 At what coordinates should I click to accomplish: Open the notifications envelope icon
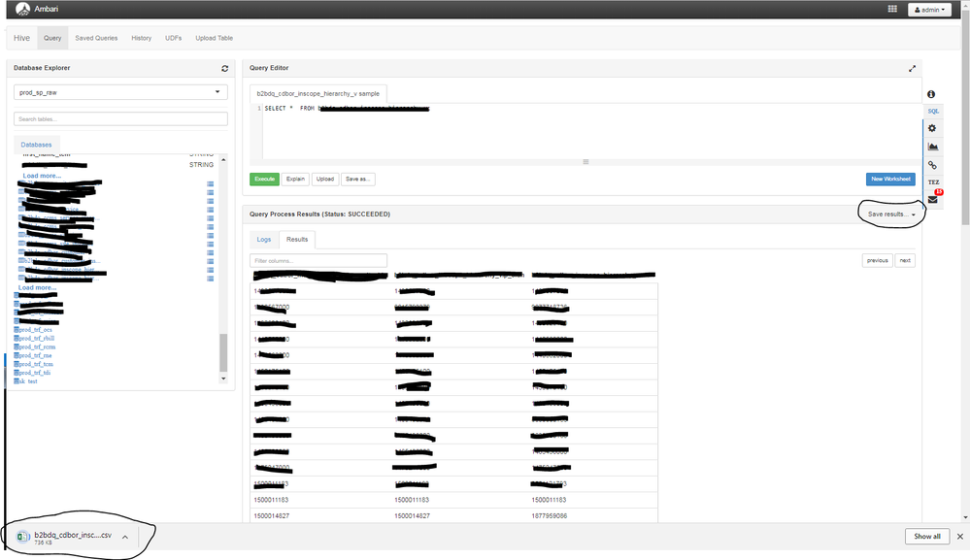(x=933, y=200)
